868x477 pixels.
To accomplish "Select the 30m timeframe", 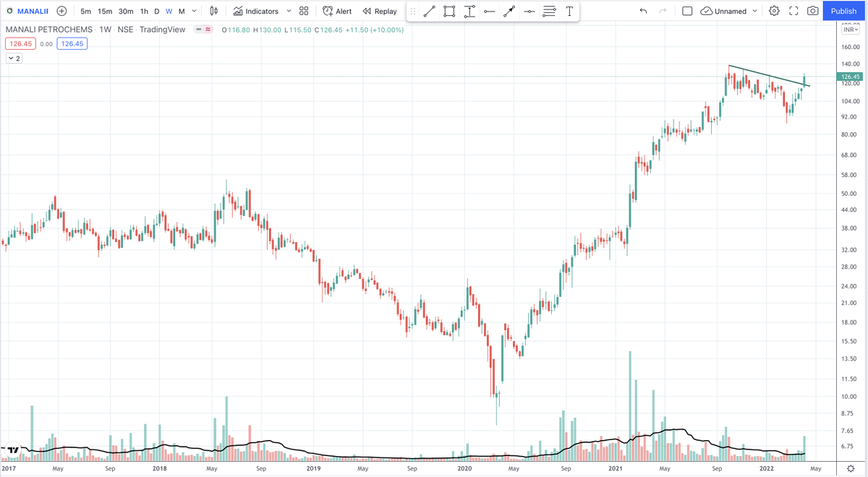I will coord(126,11).
